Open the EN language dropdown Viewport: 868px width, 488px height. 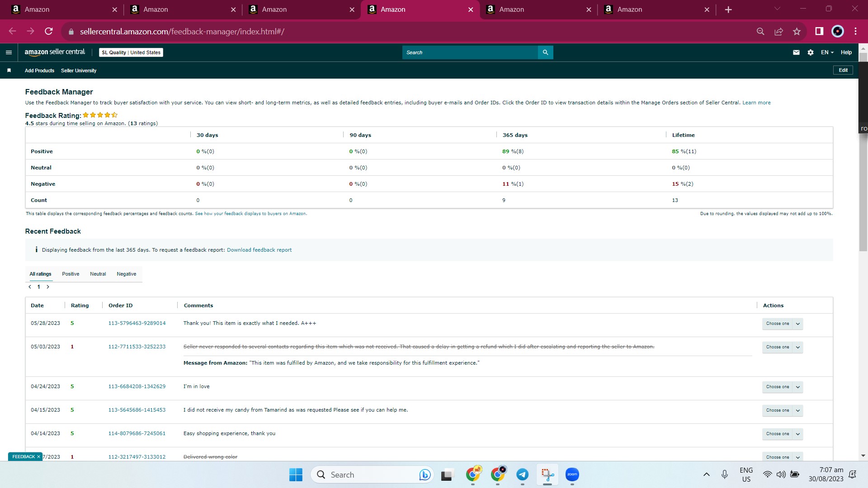827,52
